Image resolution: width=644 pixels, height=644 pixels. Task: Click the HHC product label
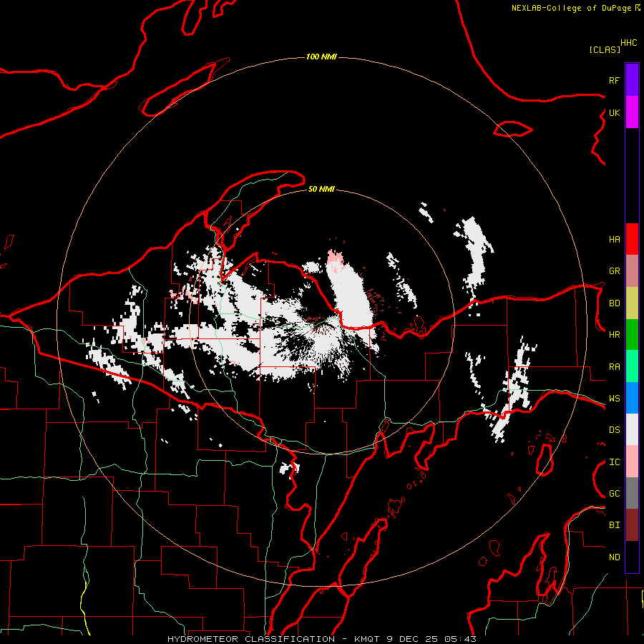click(x=629, y=43)
